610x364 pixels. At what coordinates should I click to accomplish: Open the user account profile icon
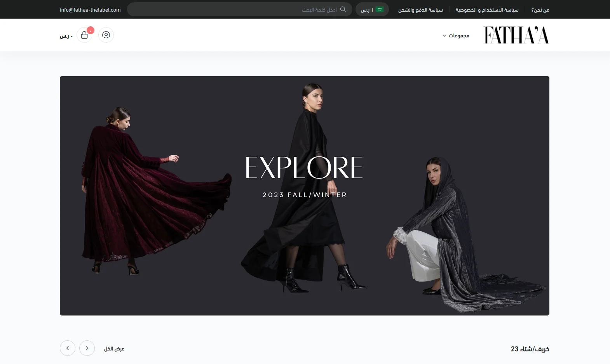pyautogui.click(x=106, y=35)
